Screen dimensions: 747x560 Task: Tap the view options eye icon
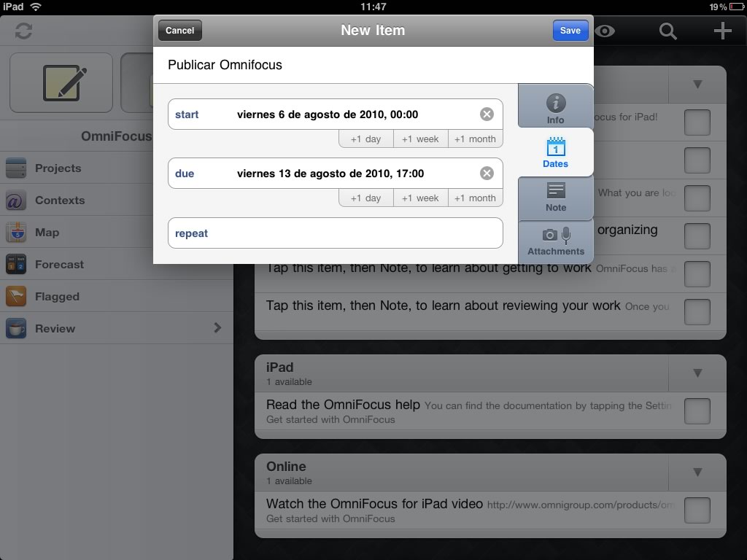pyautogui.click(x=605, y=31)
